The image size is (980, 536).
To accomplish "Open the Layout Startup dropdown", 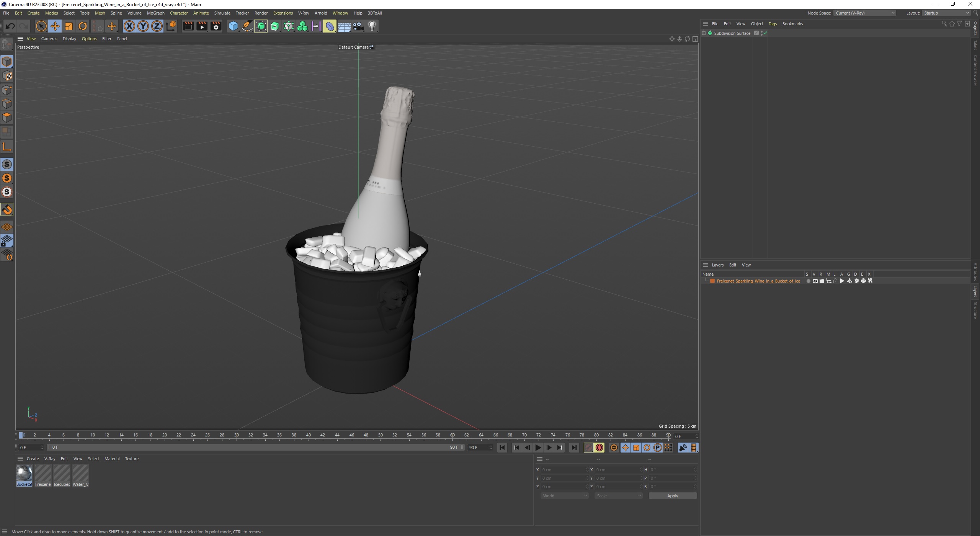I will point(946,13).
